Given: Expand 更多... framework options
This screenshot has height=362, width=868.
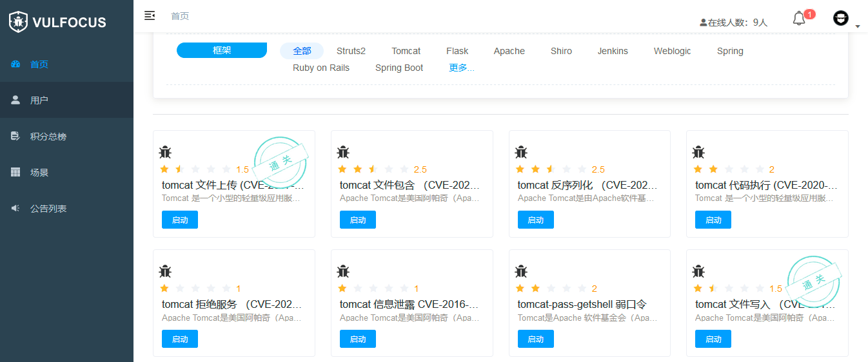Looking at the screenshot, I should tap(462, 68).
